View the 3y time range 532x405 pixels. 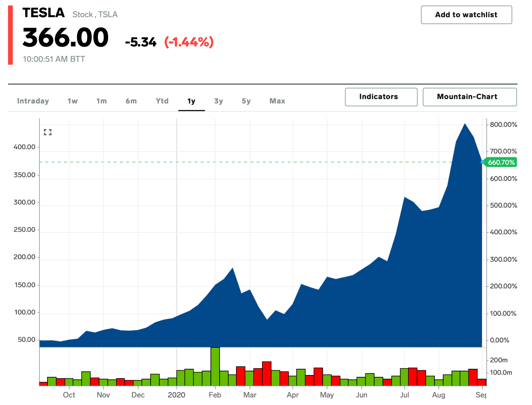(218, 101)
